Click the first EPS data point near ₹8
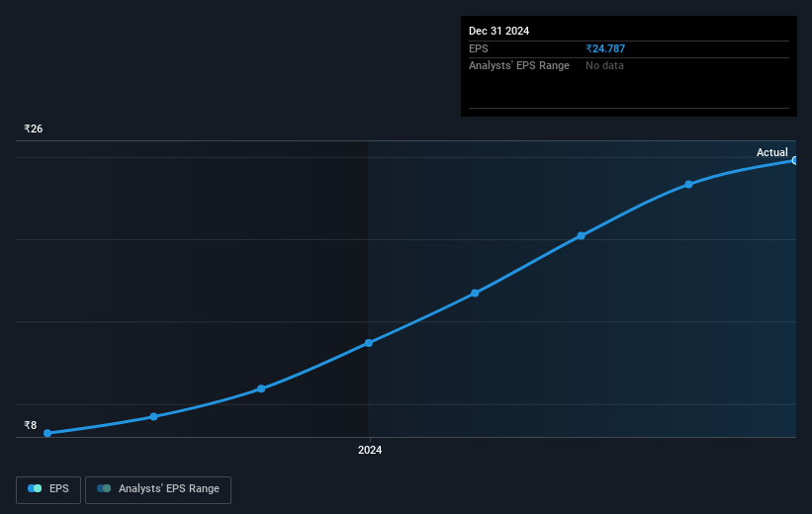812x514 pixels. tap(47, 433)
